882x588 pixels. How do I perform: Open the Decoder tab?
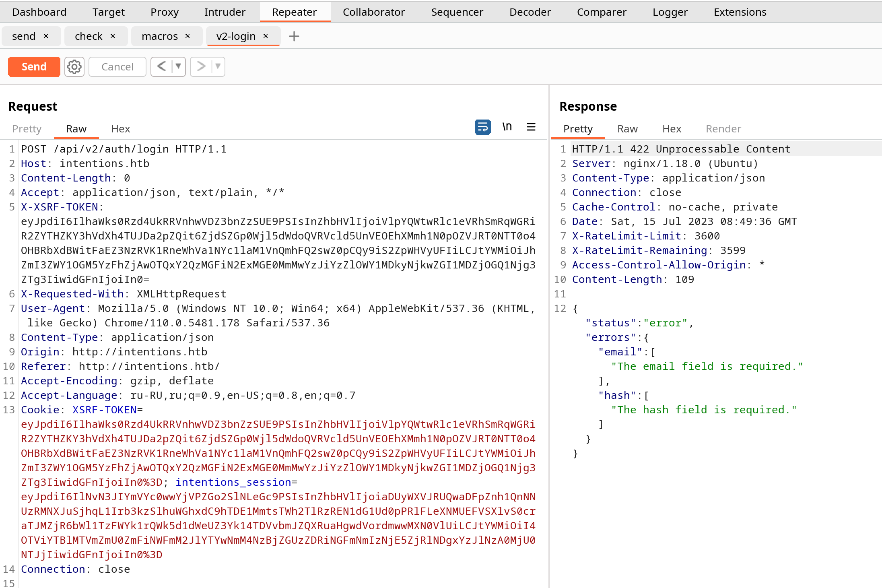tap(530, 12)
